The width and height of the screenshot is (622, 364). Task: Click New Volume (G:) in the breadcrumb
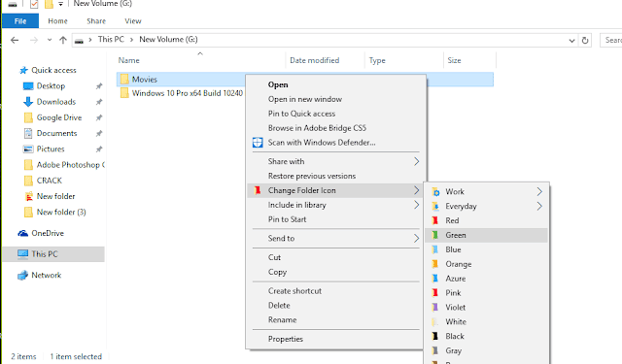coord(168,39)
